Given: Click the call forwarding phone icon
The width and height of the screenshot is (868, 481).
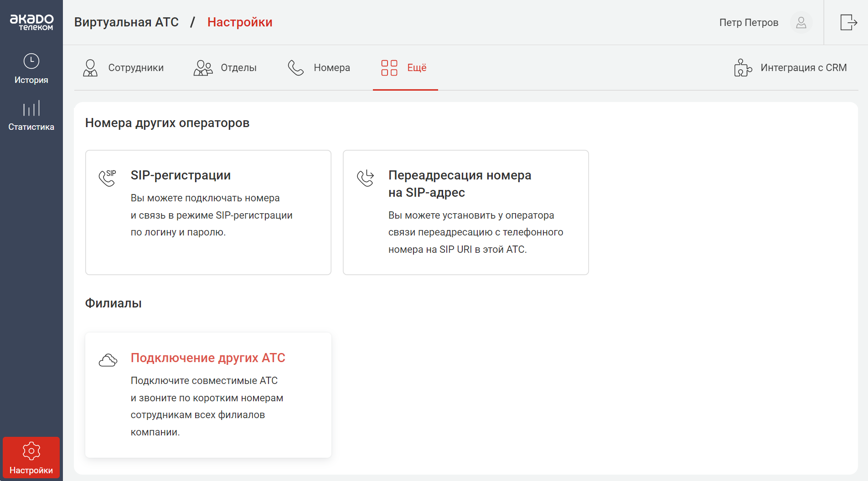Looking at the screenshot, I should (365, 178).
